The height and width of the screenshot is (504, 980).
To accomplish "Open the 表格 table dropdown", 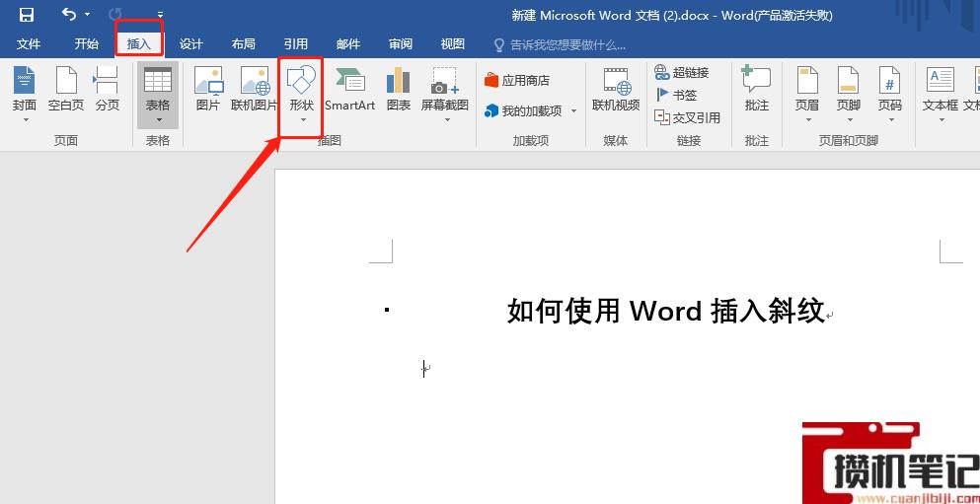I will [x=158, y=95].
